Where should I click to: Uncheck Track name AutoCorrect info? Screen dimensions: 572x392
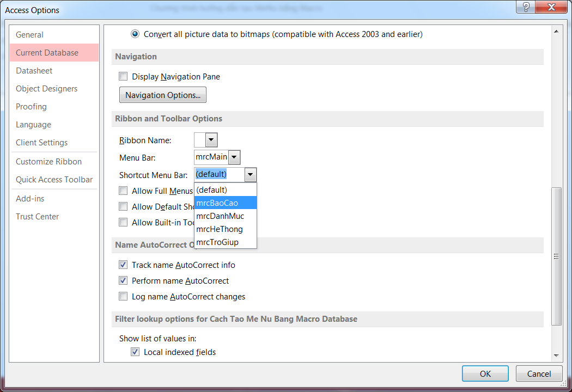click(x=123, y=265)
